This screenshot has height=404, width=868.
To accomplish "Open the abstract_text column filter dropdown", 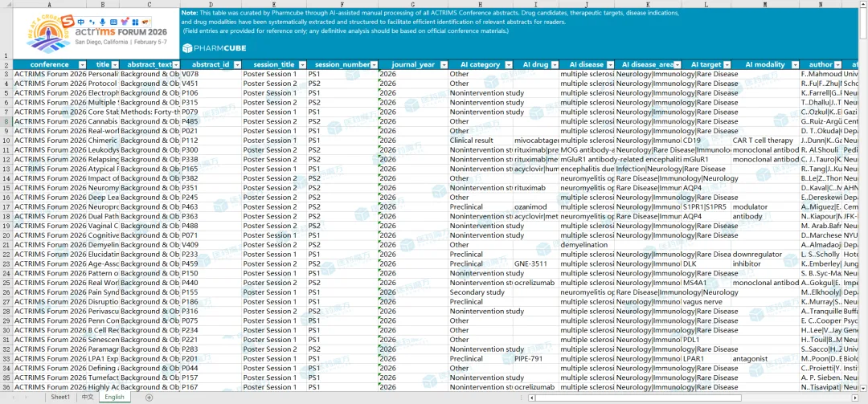I will (176, 65).
